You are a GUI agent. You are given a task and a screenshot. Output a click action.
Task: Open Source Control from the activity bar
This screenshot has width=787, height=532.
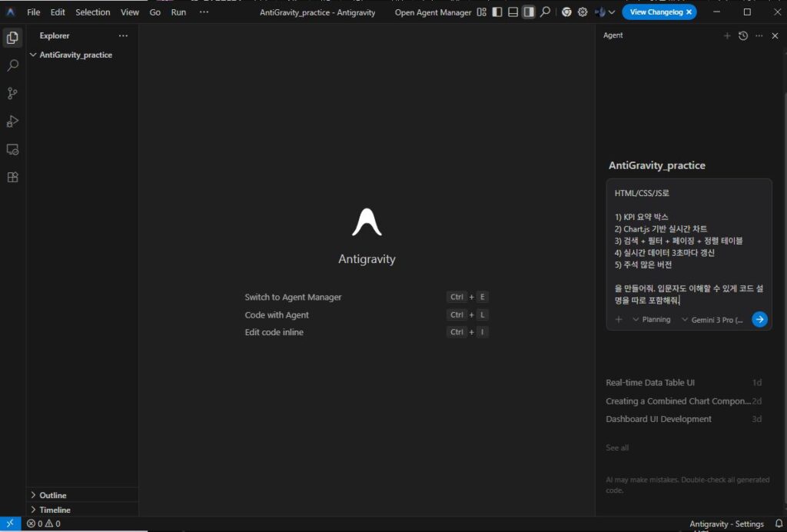[x=12, y=93]
